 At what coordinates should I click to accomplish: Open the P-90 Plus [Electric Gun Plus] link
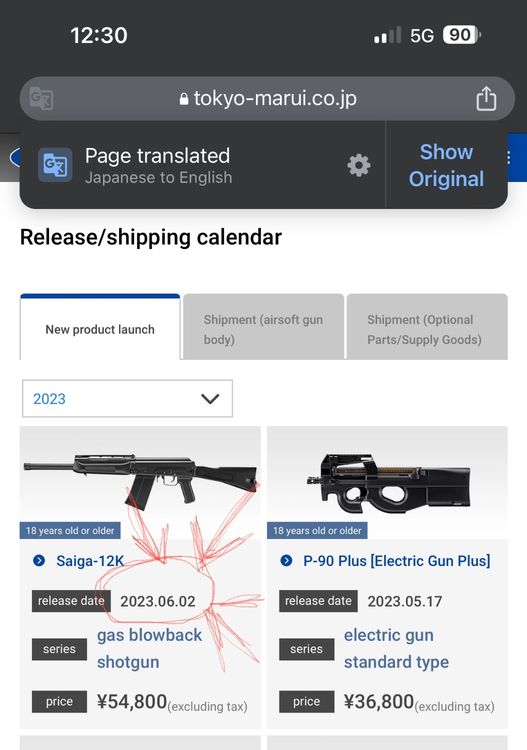click(397, 561)
